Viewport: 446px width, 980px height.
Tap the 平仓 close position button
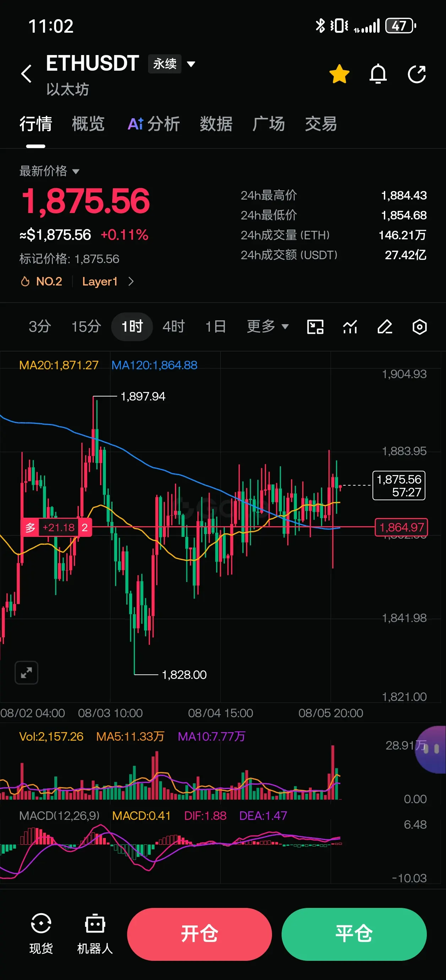pos(354,934)
